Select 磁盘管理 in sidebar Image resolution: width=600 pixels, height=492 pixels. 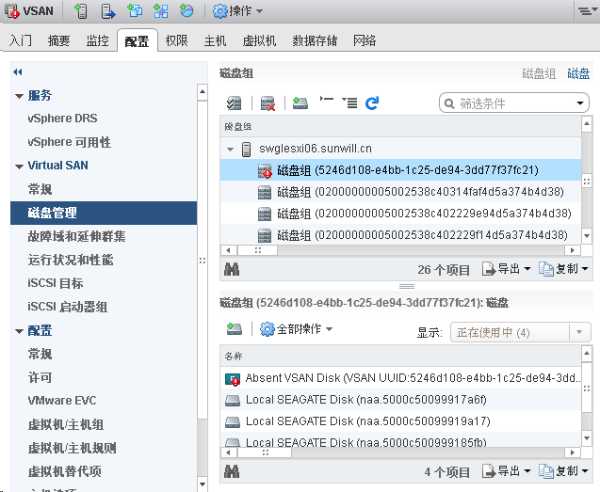tap(103, 213)
